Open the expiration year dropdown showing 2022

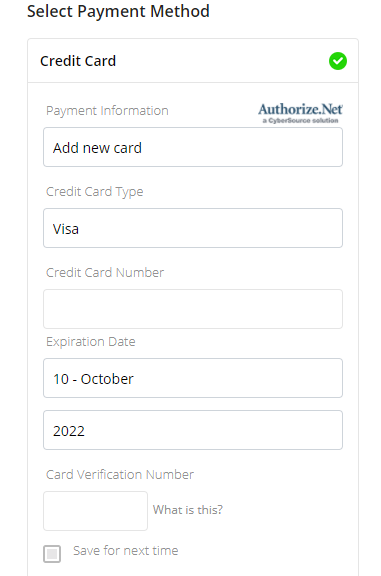click(193, 430)
